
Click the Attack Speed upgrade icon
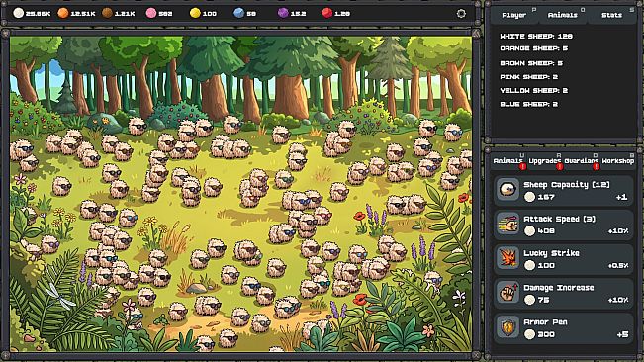(508, 225)
